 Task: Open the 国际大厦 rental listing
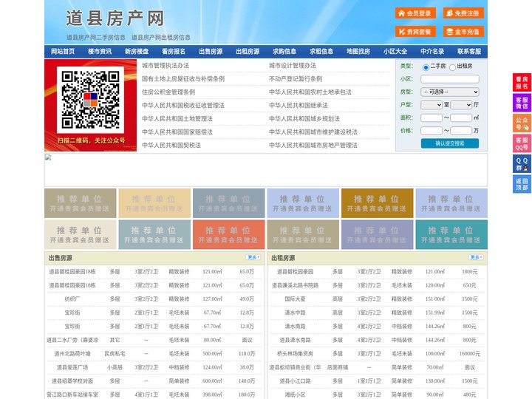pyautogui.click(x=295, y=299)
